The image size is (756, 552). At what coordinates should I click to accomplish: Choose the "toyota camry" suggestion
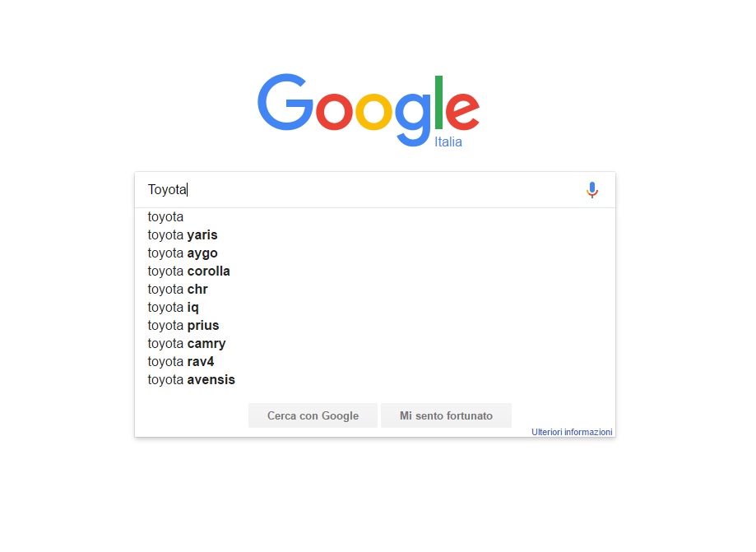(374, 343)
